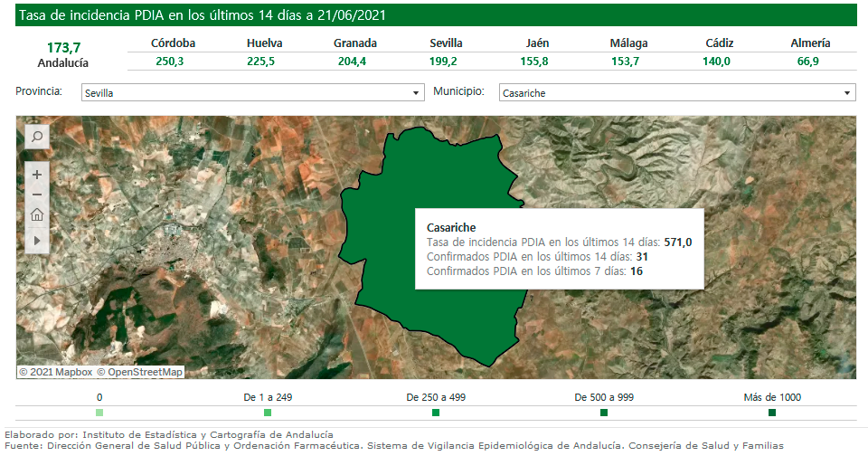Click the Andalucía total 173,7
This screenshot has width=868, height=456.
click(63, 47)
